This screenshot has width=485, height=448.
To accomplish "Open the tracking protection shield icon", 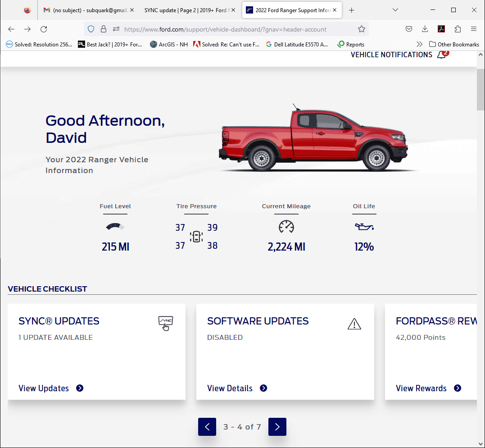I will point(91,29).
